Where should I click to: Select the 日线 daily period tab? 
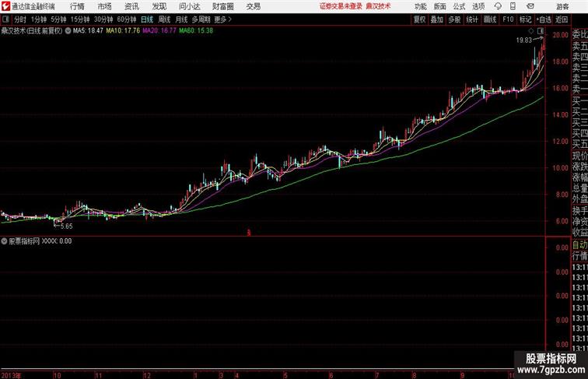(147, 19)
